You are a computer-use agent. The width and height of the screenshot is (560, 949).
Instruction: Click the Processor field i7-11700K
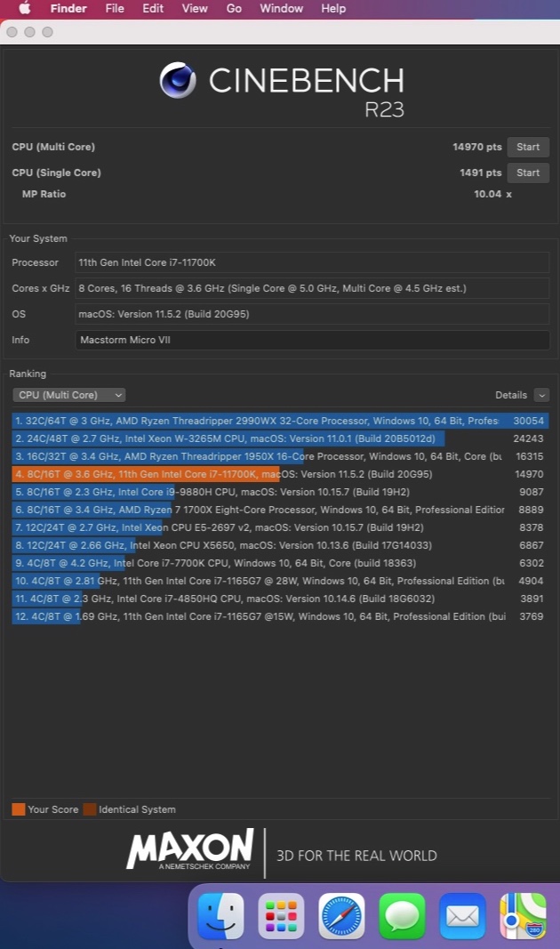312,262
